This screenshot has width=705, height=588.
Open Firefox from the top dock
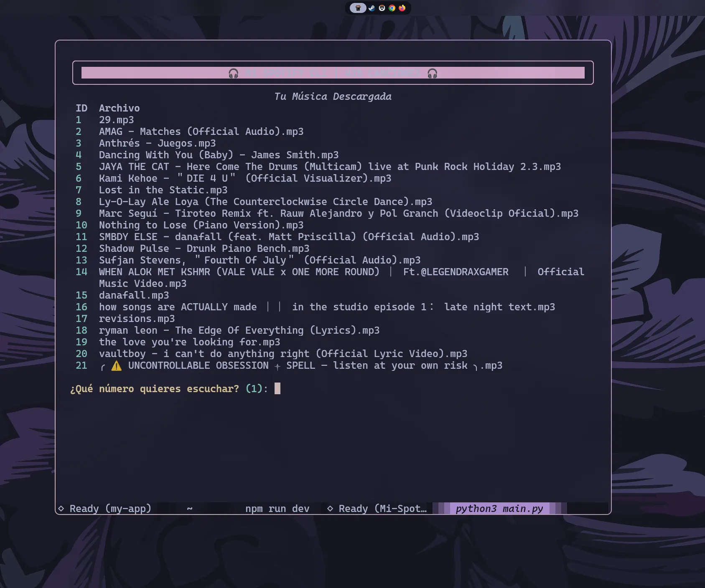[402, 8]
